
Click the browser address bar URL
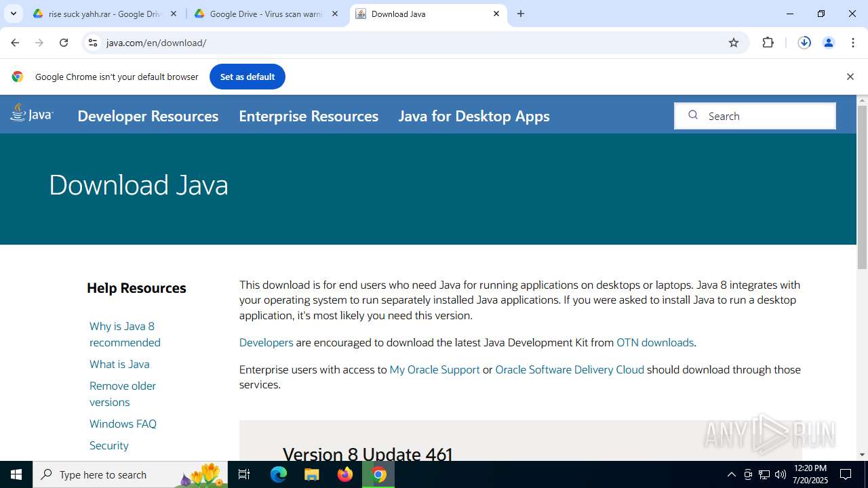click(x=157, y=43)
